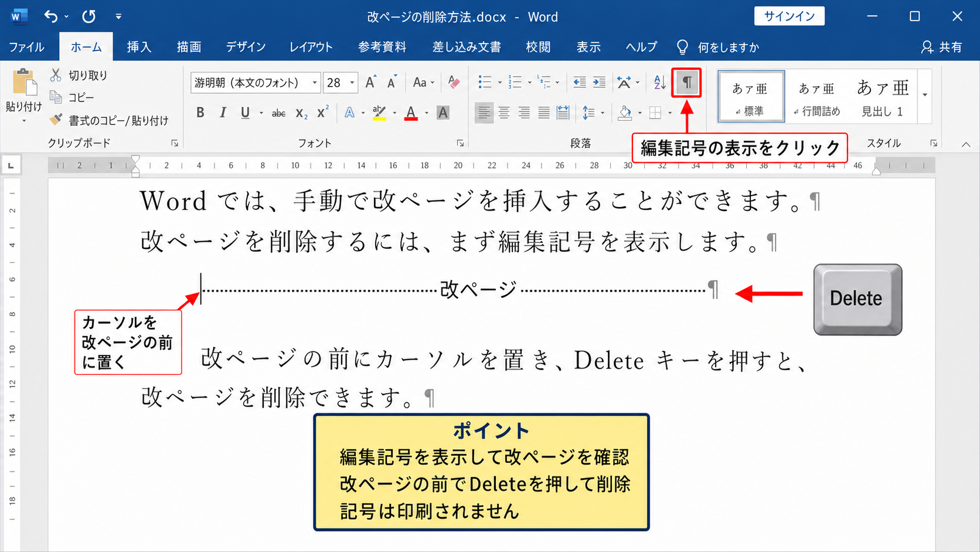Click the Undo arrow in the title bar

pyautogui.click(x=51, y=16)
